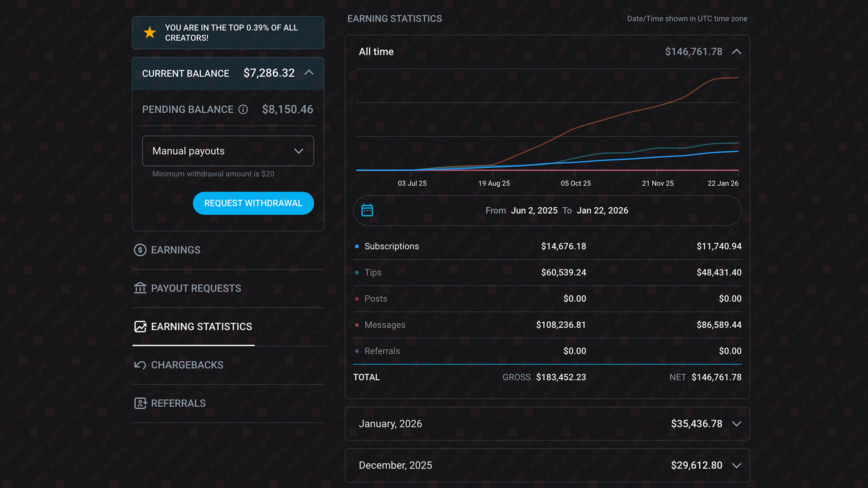Toggle the Subscriptions series blue dot
This screenshot has height=488, width=868.
[357, 246]
